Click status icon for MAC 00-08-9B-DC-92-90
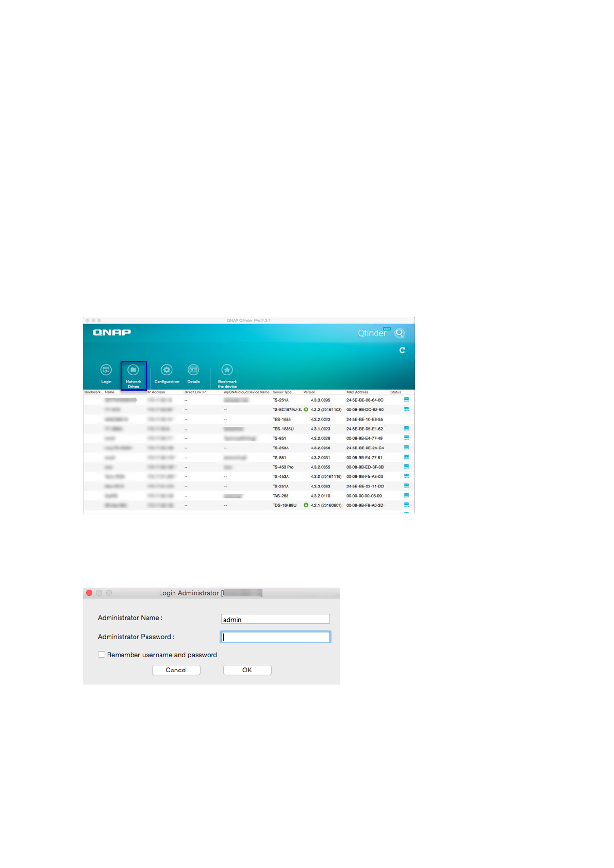 pyautogui.click(x=406, y=409)
